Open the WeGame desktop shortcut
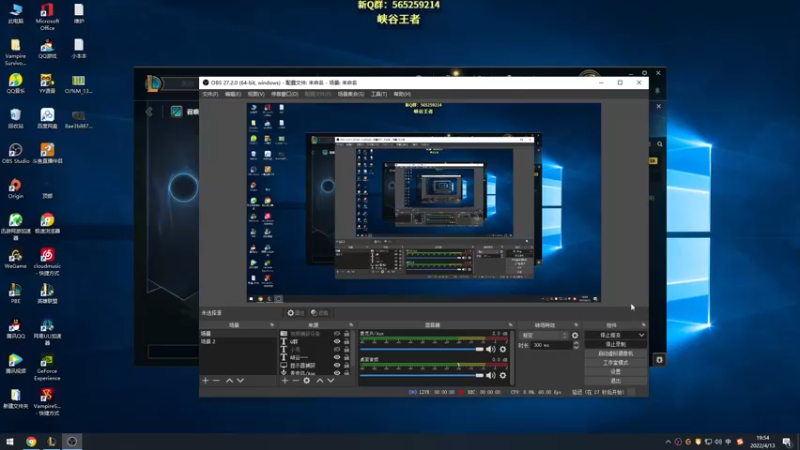This screenshot has width=800, height=450. [x=15, y=259]
